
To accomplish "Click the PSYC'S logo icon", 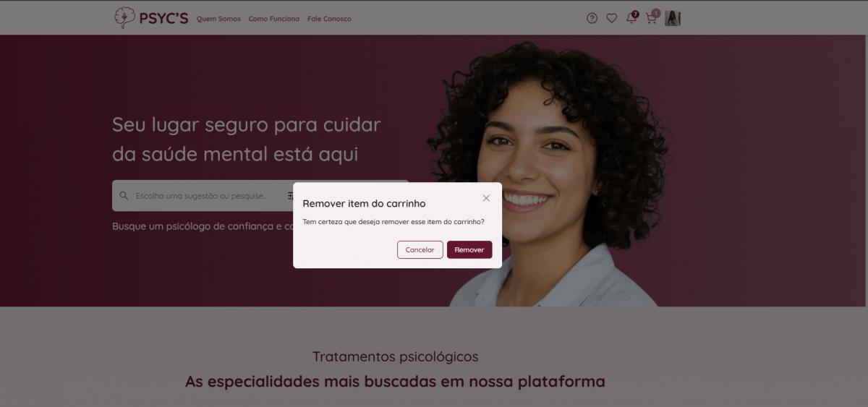I will pos(125,17).
